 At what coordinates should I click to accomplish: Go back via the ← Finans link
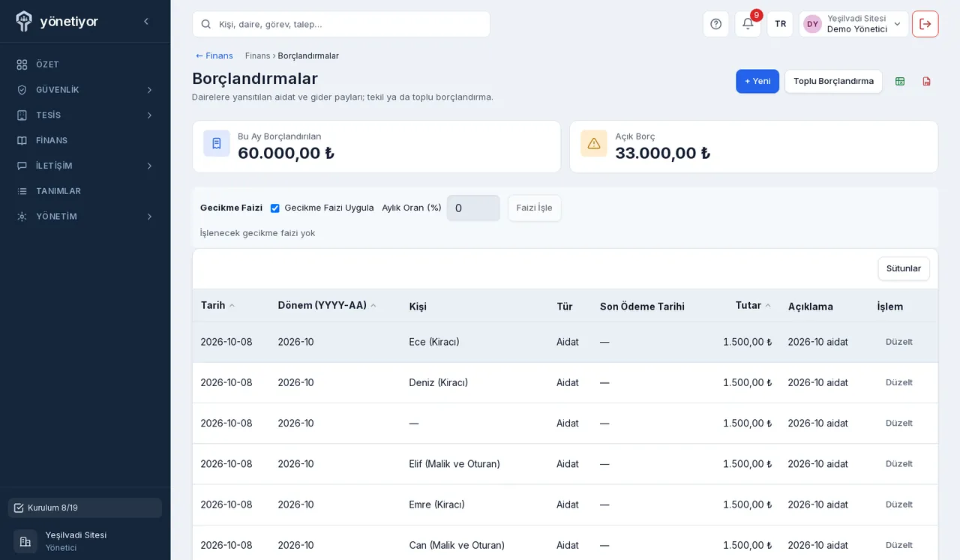coord(214,55)
